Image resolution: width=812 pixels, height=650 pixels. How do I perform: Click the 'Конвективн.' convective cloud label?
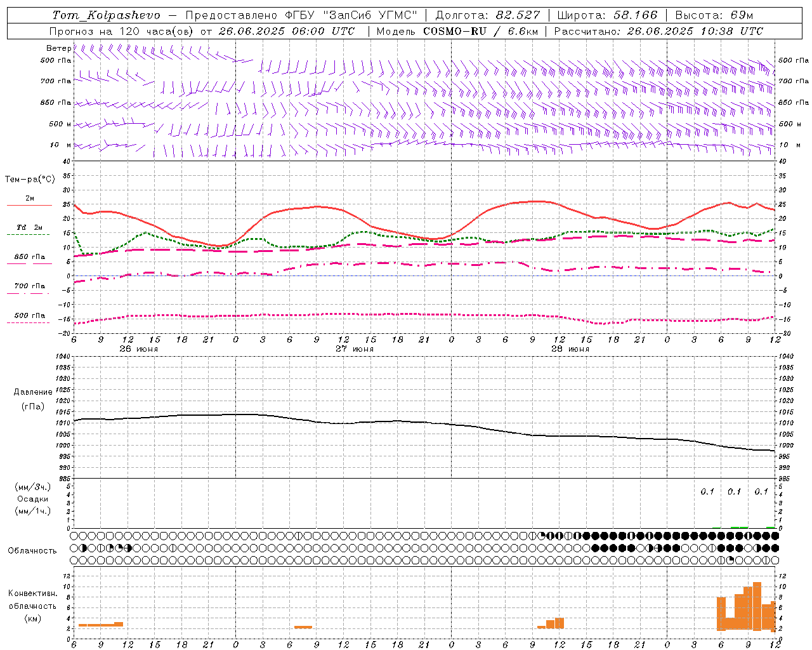[33, 594]
